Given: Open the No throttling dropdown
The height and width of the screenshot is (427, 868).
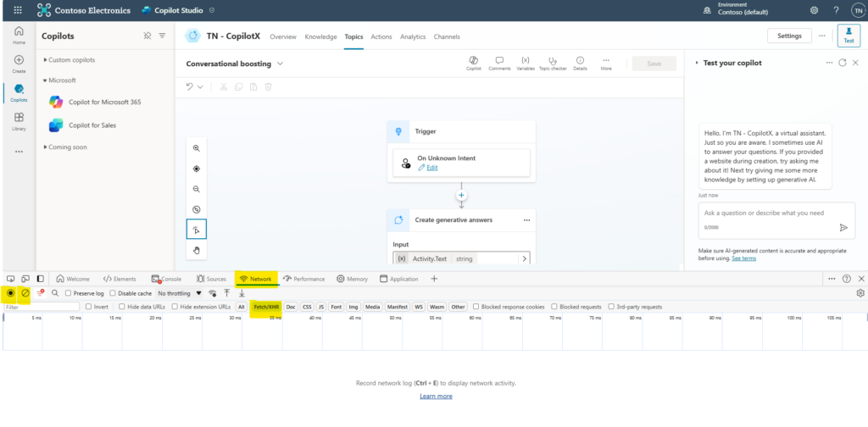Looking at the screenshot, I should (180, 293).
